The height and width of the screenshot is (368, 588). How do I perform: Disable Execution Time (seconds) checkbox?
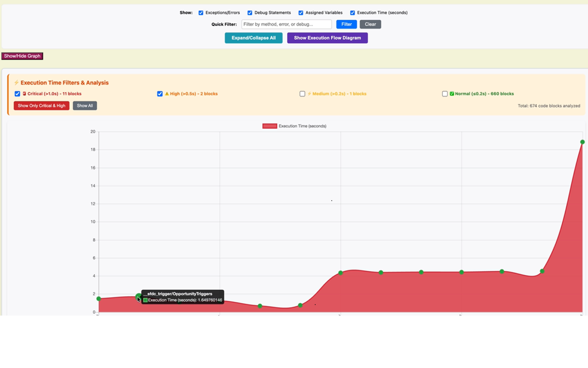click(353, 13)
